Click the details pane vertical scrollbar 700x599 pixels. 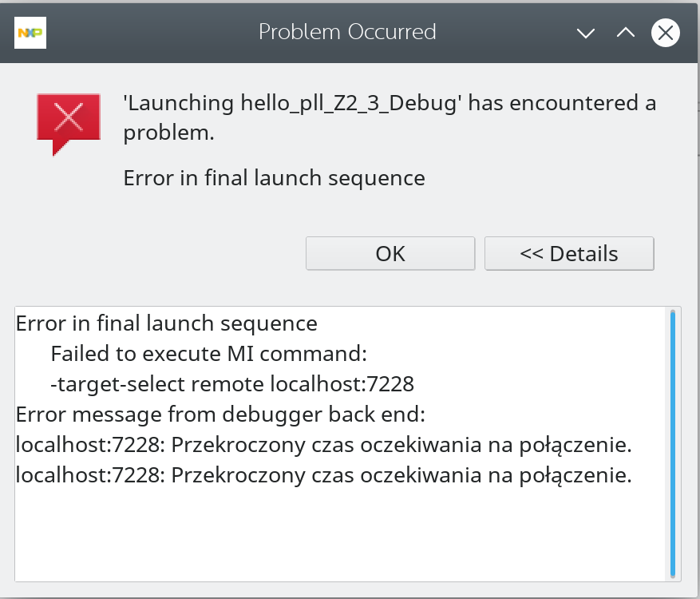pos(673,442)
